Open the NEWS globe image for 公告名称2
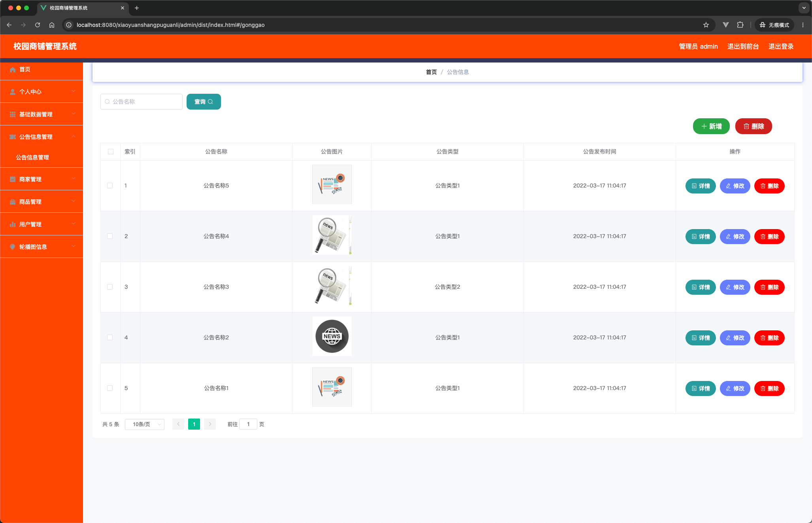The height and width of the screenshot is (523, 812). coord(332,336)
